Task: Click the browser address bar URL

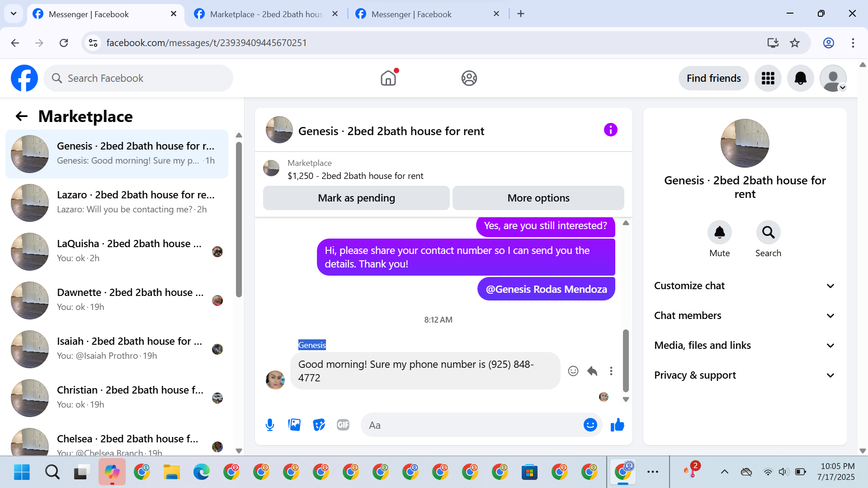Action: pos(207,43)
